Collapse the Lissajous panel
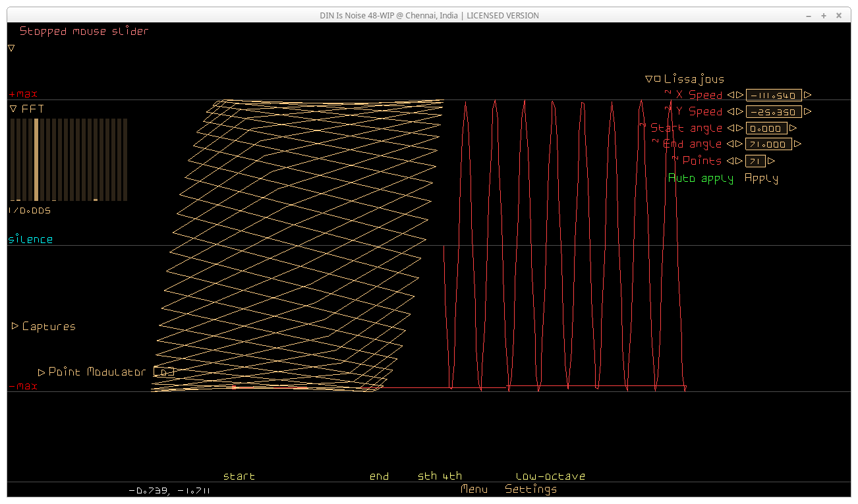This screenshot has width=858, height=504. (x=648, y=79)
